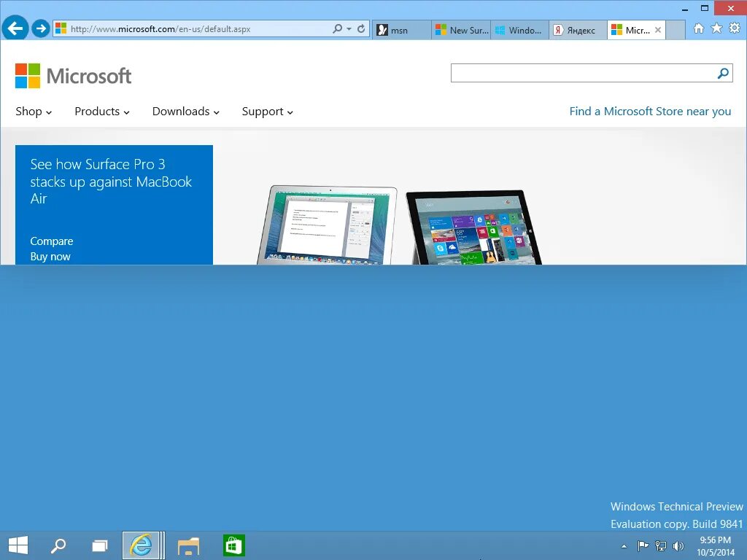Click the browser Forward arrow button
This screenshot has height=560, width=747.
(x=41, y=28)
